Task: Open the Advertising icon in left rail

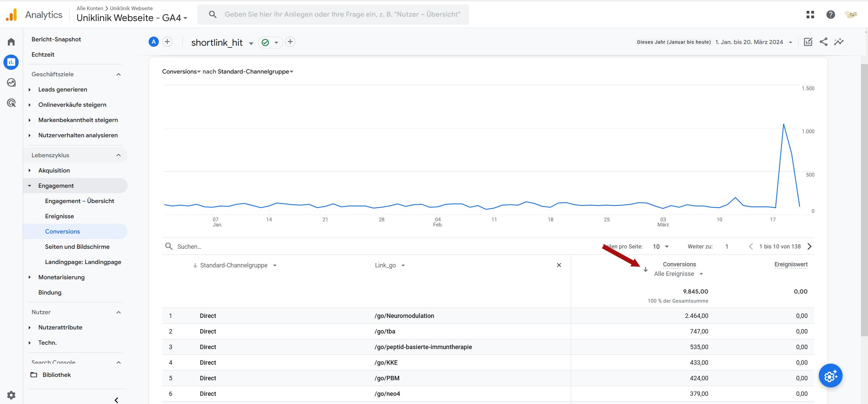Action: pos(11,103)
